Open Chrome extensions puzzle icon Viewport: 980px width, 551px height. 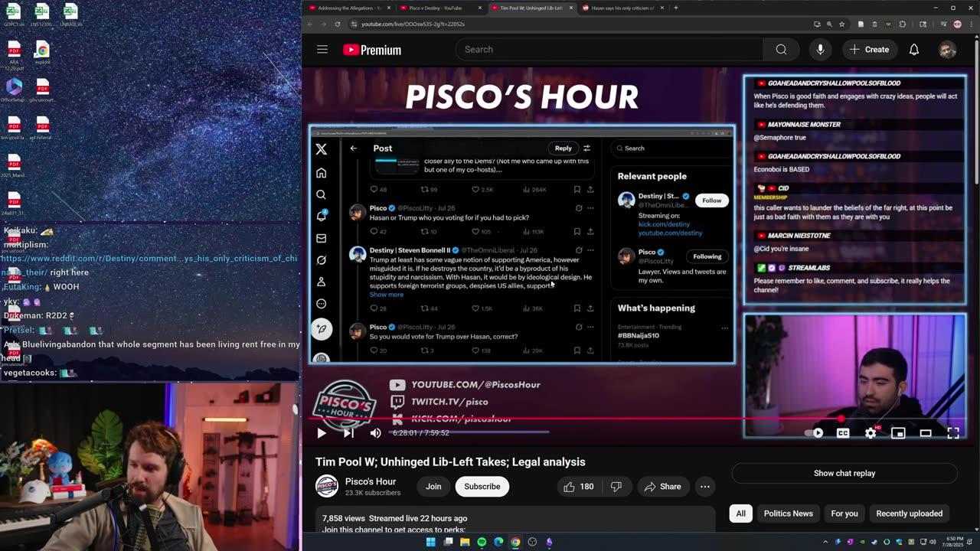coord(902,24)
